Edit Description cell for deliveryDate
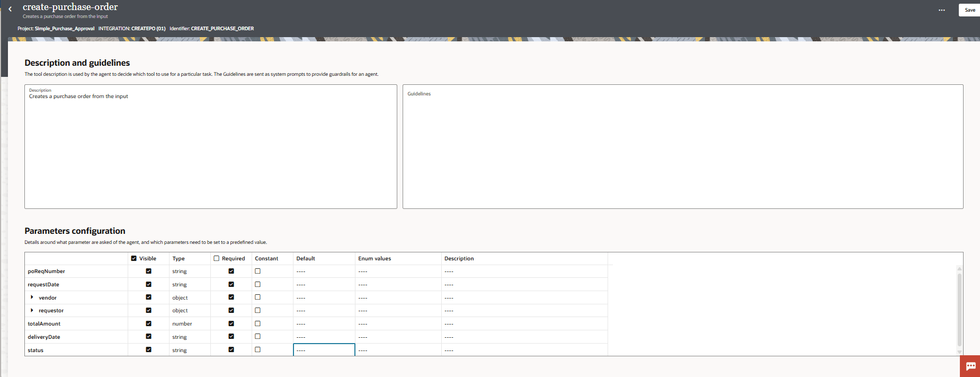The image size is (980, 377). (x=524, y=337)
